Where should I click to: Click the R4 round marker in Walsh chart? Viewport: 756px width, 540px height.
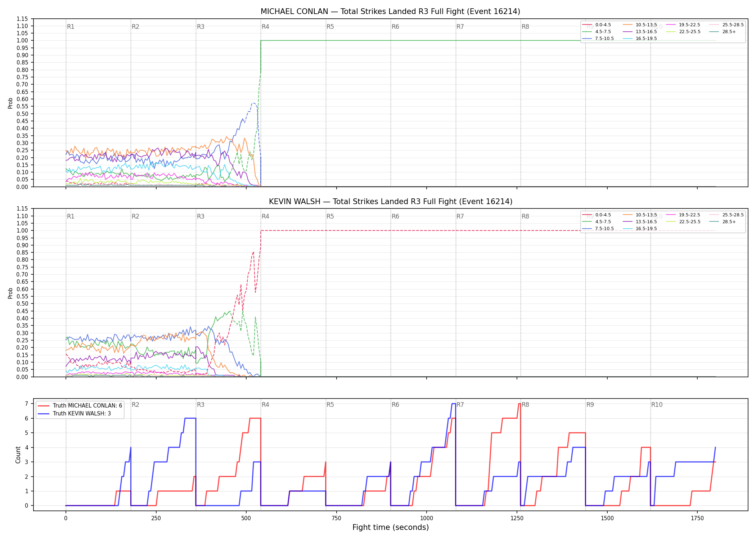265,216
